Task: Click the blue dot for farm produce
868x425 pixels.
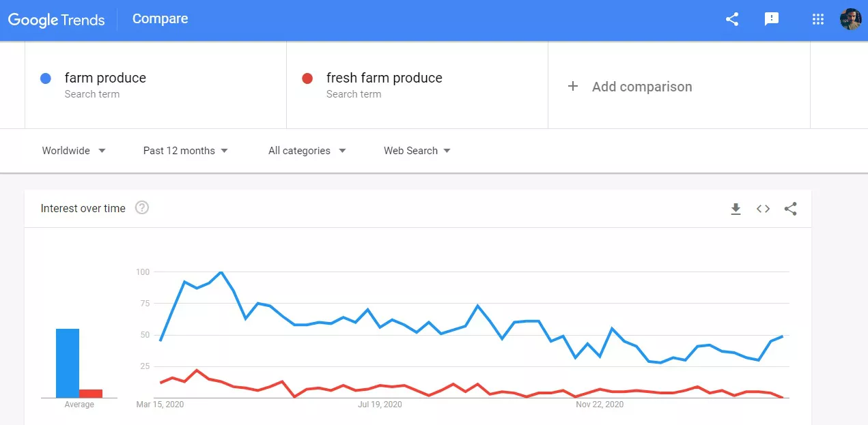Action: [46, 78]
